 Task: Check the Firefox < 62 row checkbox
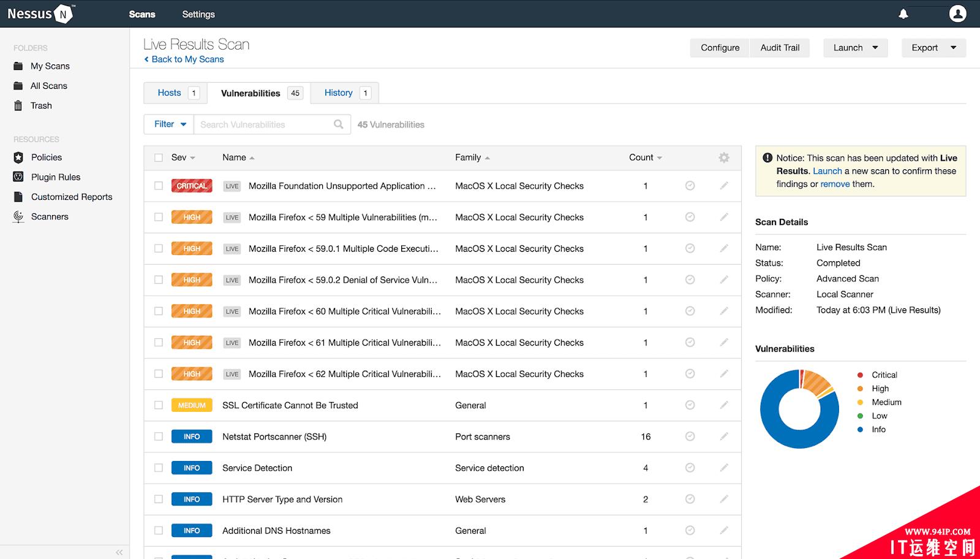pyautogui.click(x=159, y=374)
